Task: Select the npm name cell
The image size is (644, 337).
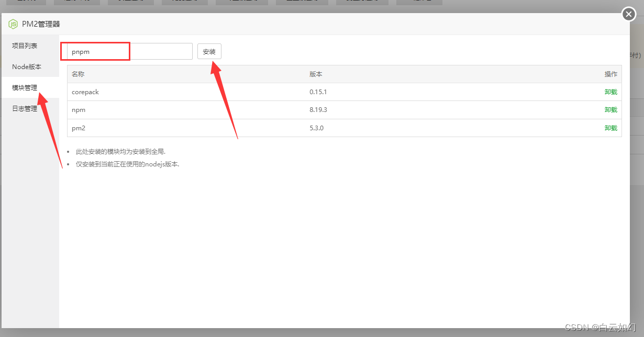Action: click(79, 110)
